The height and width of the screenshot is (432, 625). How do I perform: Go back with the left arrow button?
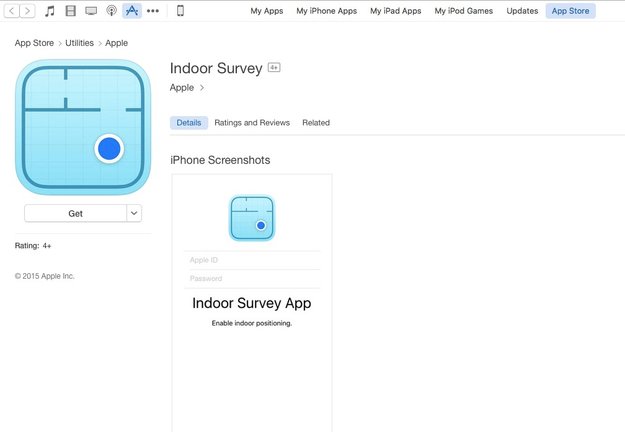(12, 11)
